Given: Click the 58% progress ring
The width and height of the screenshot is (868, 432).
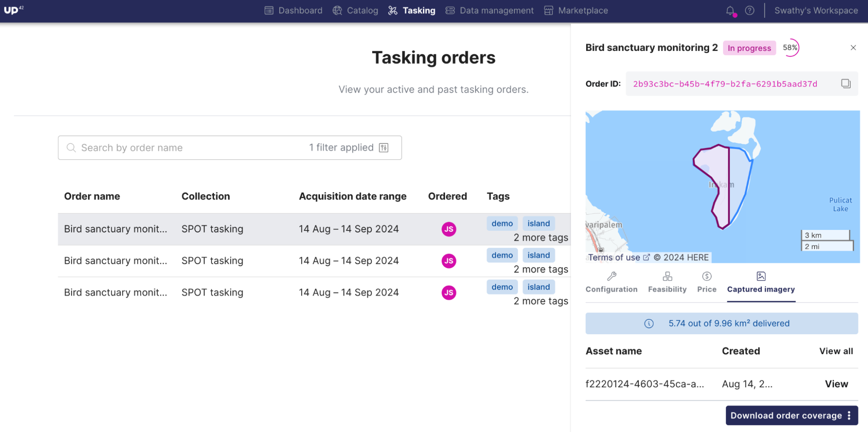Looking at the screenshot, I should pyautogui.click(x=790, y=48).
